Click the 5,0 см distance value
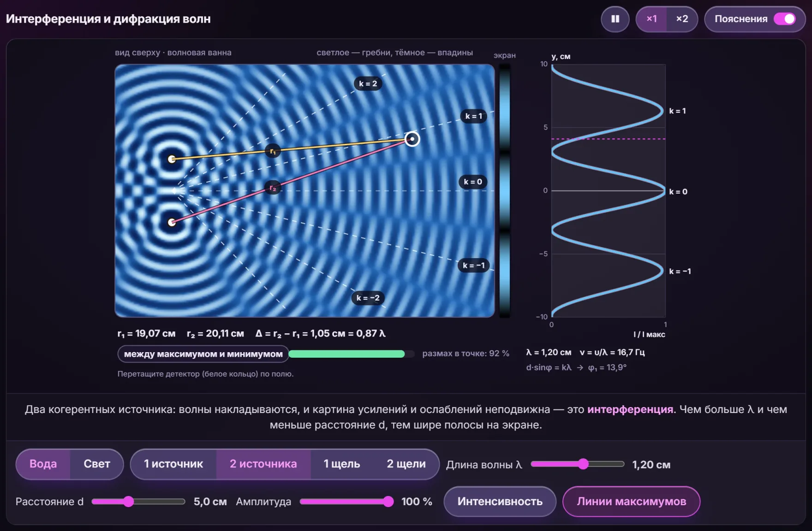This screenshot has height=531, width=812. 210,501
